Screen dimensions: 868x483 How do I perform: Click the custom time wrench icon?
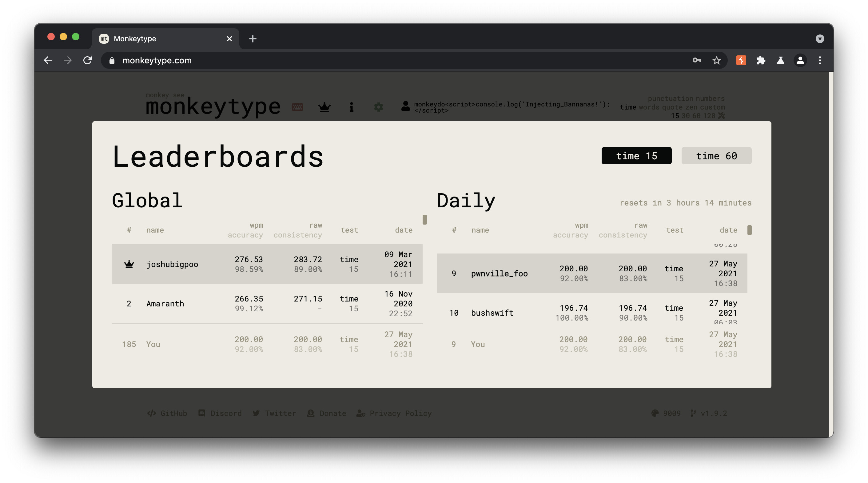click(721, 116)
